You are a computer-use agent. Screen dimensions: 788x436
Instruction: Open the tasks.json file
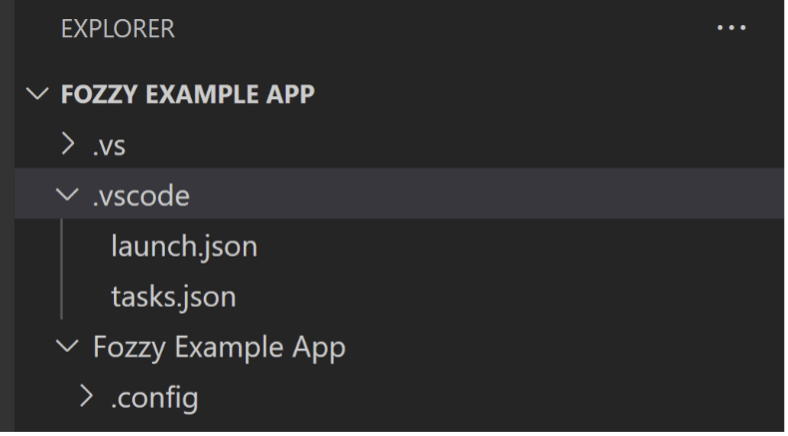coord(173,296)
